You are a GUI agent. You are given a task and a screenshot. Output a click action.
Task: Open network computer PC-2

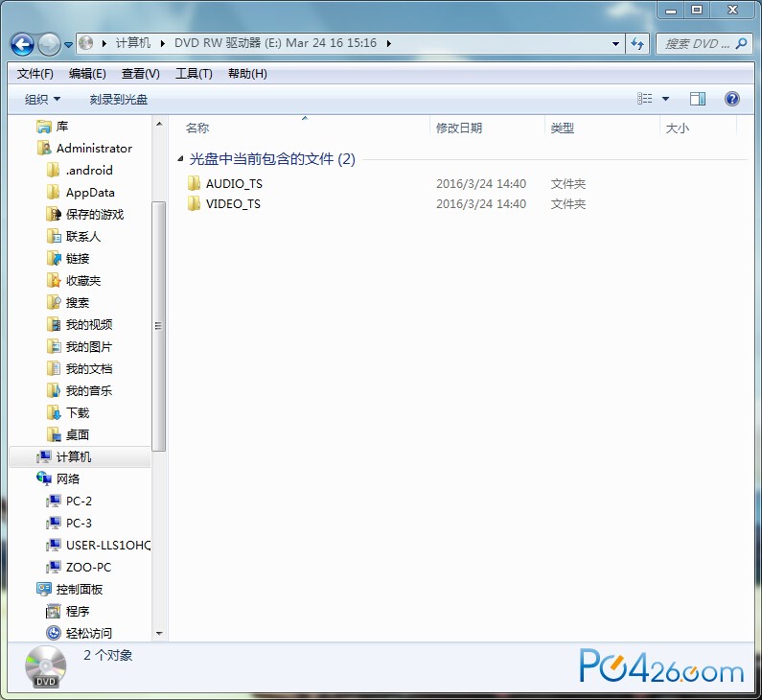click(x=68, y=502)
